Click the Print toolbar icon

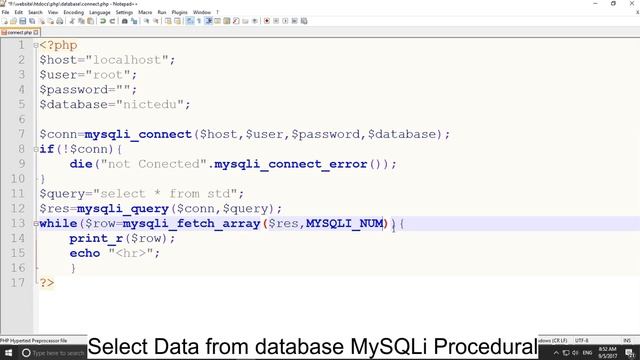pos(60,21)
